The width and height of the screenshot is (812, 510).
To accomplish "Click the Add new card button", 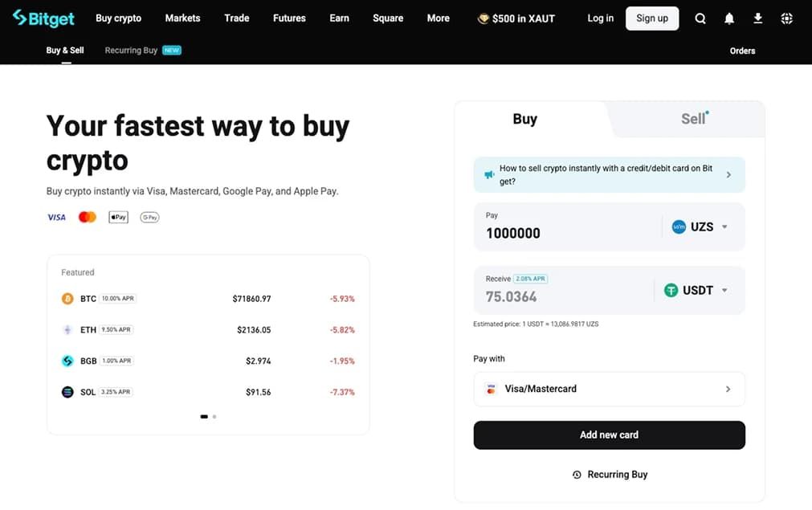I will (609, 435).
